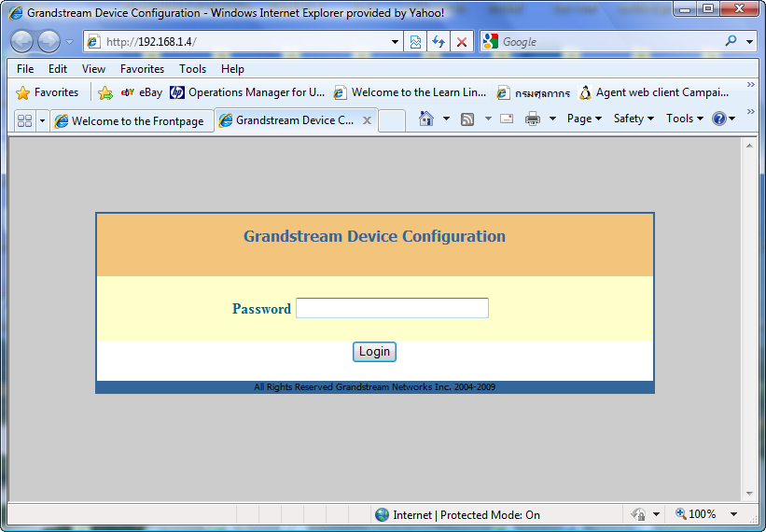Click the Read Mail icon

click(507, 119)
